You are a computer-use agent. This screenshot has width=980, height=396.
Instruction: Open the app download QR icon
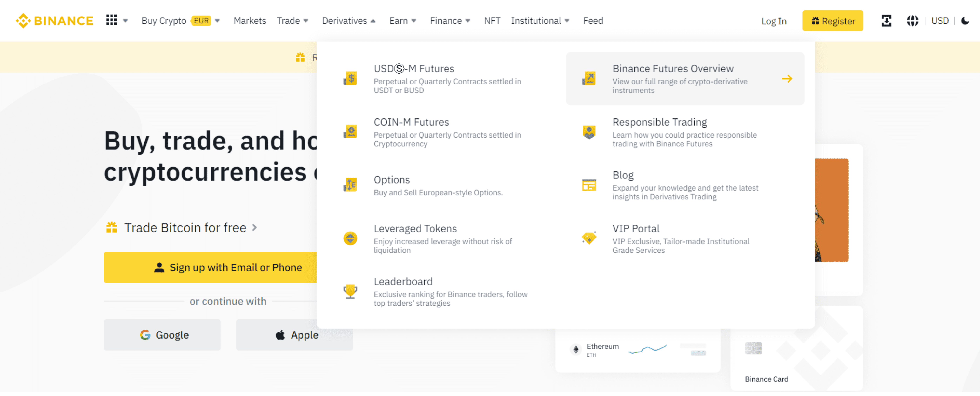click(886, 21)
